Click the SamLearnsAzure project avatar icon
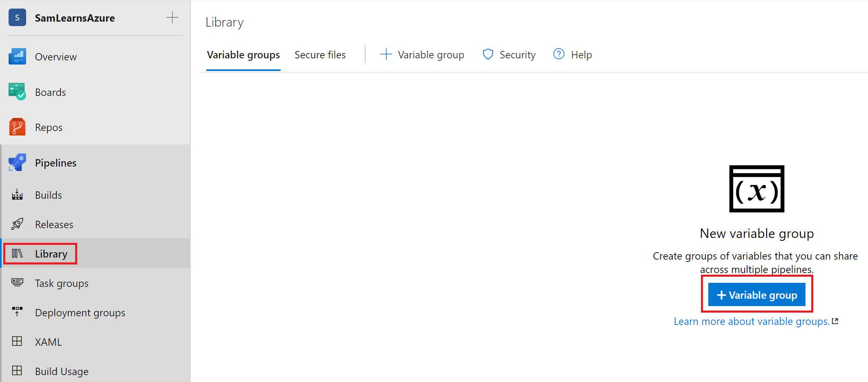The height and width of the screenshot is (382, 868). pos(17,18)
